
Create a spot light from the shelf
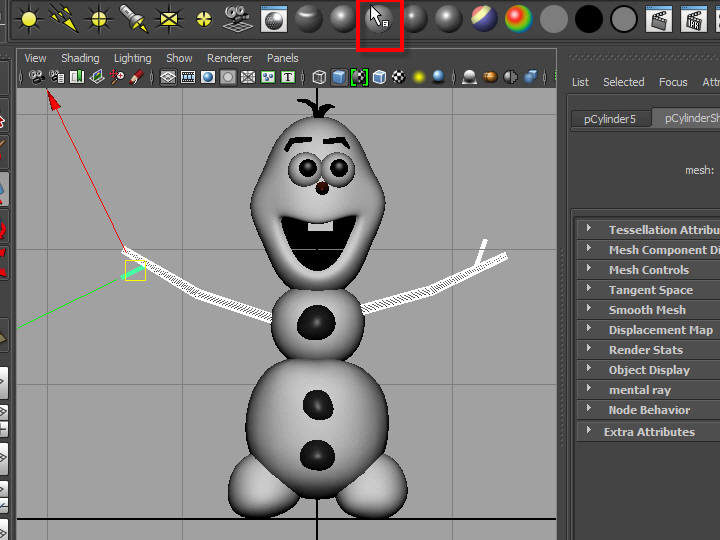pyautogui.click(x=133, y=18)
